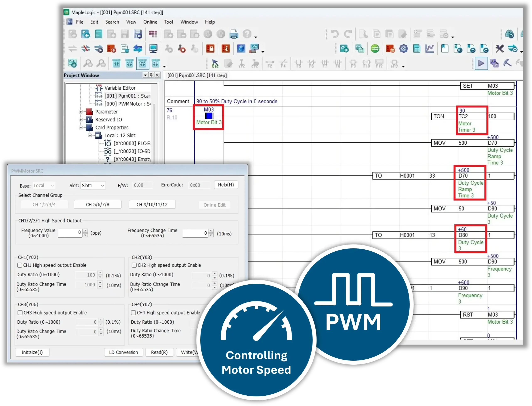532x406 pixels.
Task: Click the LD Conversion button
Action: click(x=123, y=352)
